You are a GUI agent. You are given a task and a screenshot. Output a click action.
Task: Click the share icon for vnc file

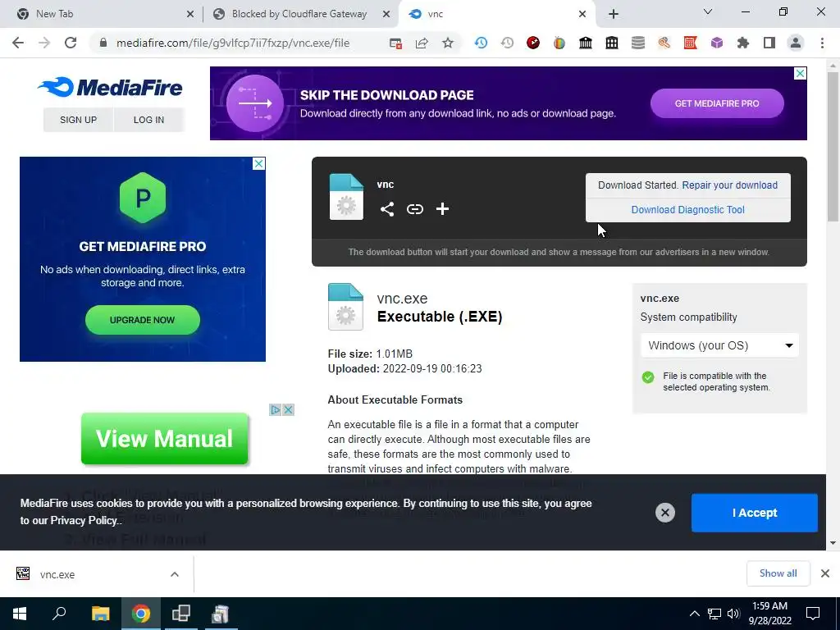tap(387, 209)
